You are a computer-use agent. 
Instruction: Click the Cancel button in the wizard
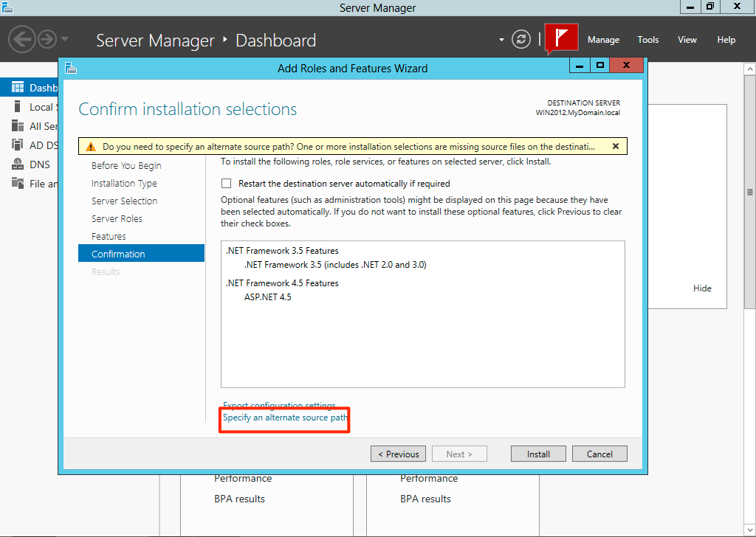pos(599,454)
